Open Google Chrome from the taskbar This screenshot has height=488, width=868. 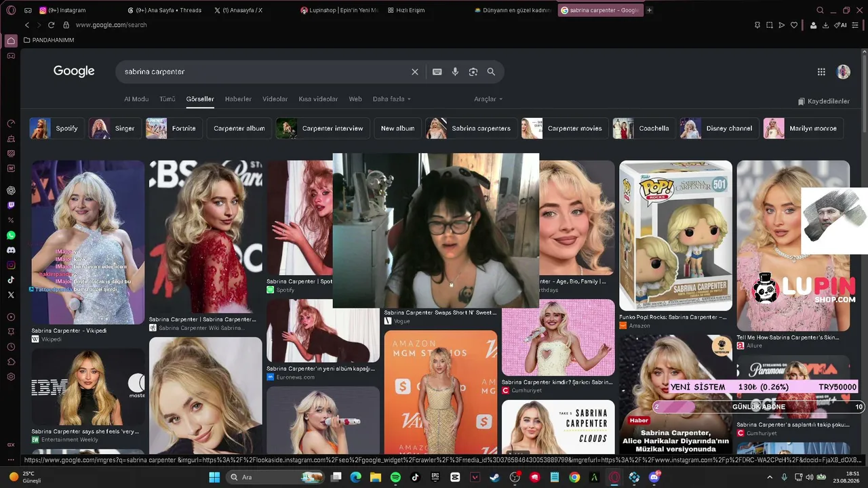click(574, 477)
